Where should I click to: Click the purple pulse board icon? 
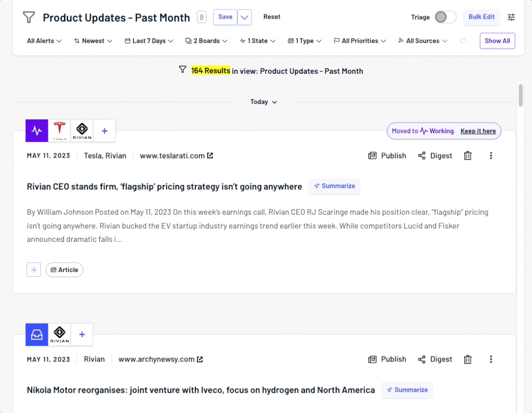pyautogui.click(x=36, y=131)
